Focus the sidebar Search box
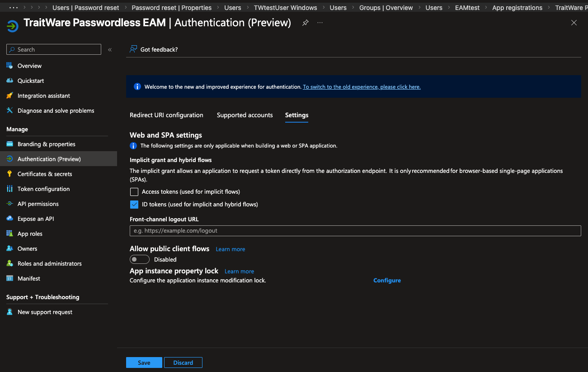Screen dimensions: 588x372 coord(54,49)
